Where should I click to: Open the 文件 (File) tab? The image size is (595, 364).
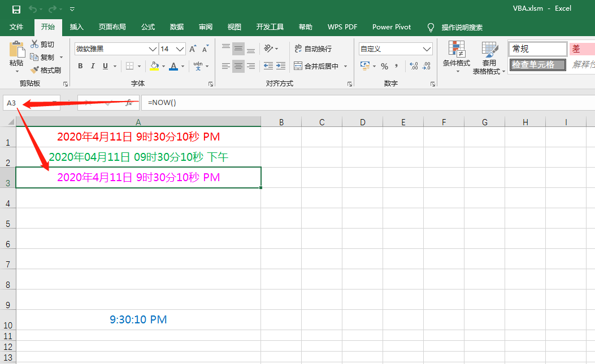click(16, 27)
